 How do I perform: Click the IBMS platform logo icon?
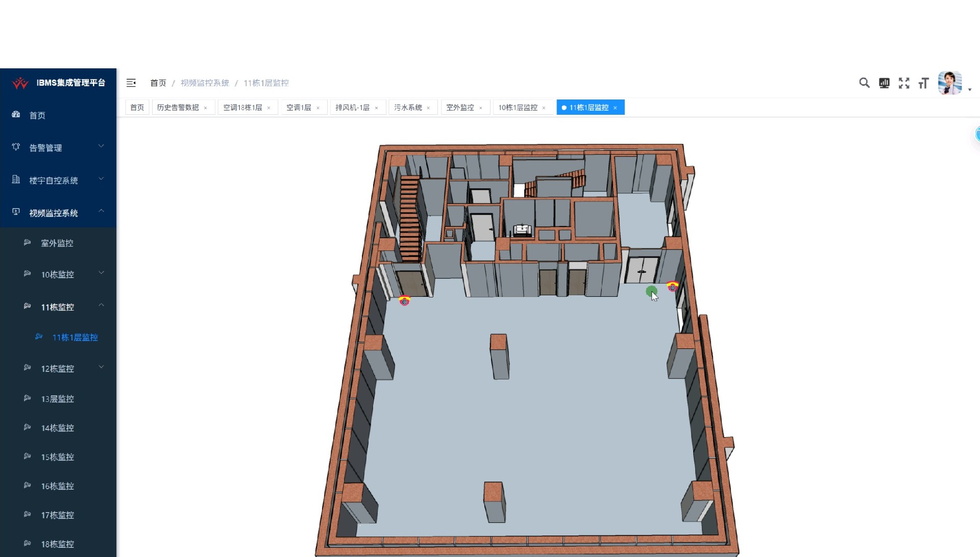click(x=20, y=83)
